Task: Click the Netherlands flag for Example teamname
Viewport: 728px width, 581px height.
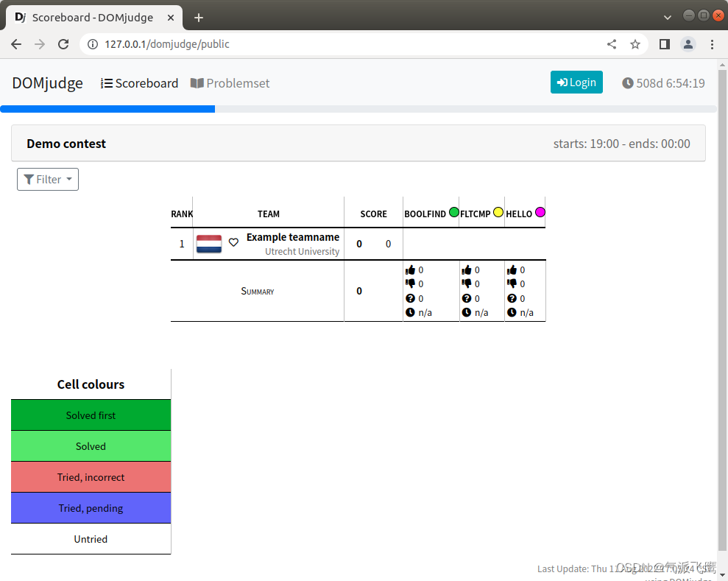Action: 208,242
